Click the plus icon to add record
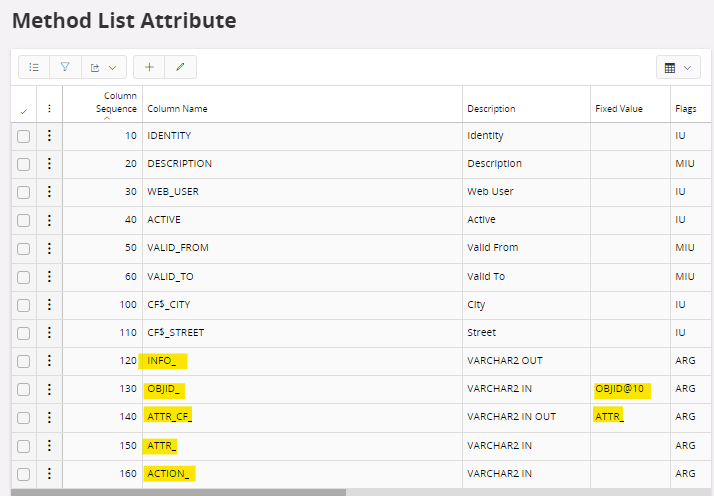 coord(149,67)
